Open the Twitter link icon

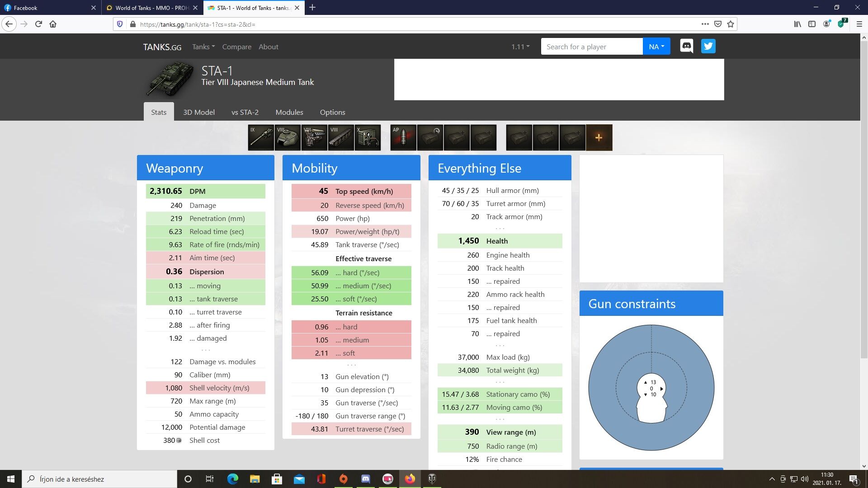coord(708,46)
